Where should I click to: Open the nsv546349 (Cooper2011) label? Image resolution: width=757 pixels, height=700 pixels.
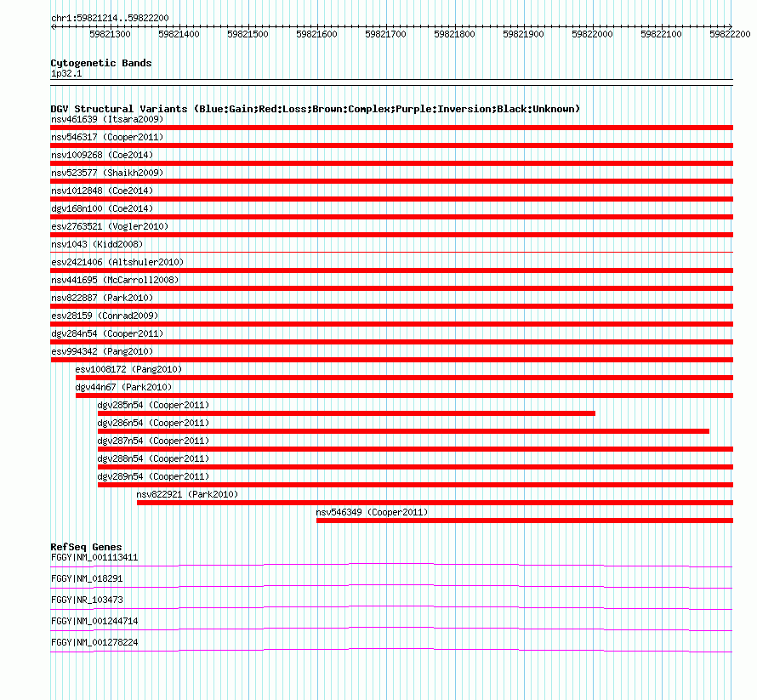click(x=372, y=512)
